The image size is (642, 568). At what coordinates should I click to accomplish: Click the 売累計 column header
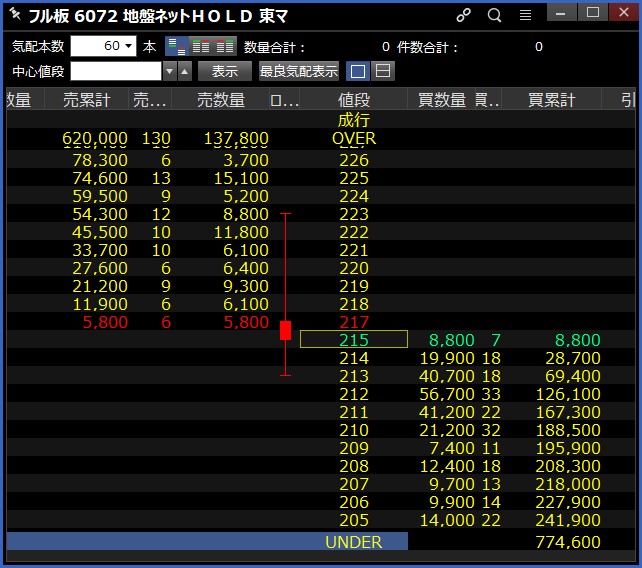pyautogui.click(x=86, y=100)
